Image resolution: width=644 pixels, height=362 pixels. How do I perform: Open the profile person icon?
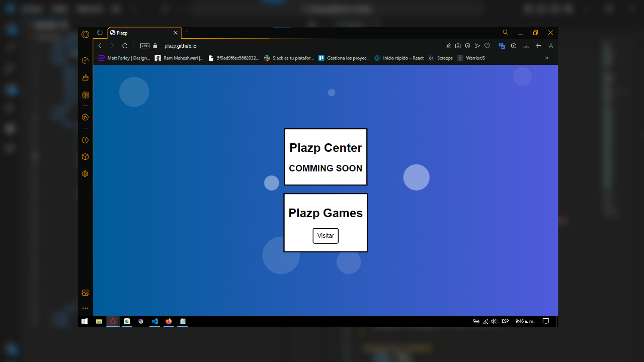pos(551,46)
